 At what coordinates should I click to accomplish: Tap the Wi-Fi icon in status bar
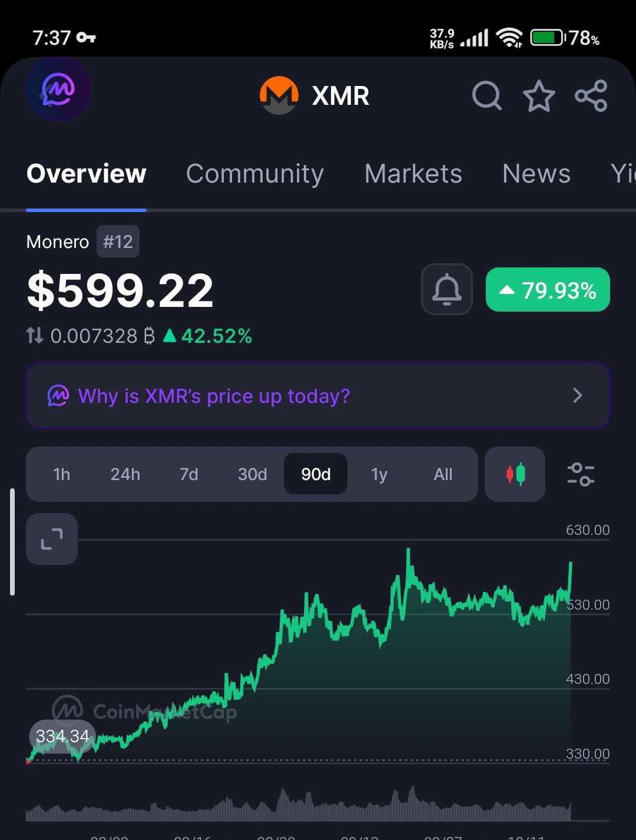[x=509, y=38]
